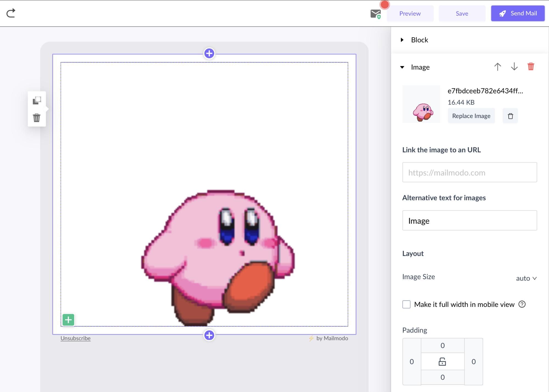Screen dimensions: 549x392
Task: Click the green plus add element icon
Action: (68, 320)
